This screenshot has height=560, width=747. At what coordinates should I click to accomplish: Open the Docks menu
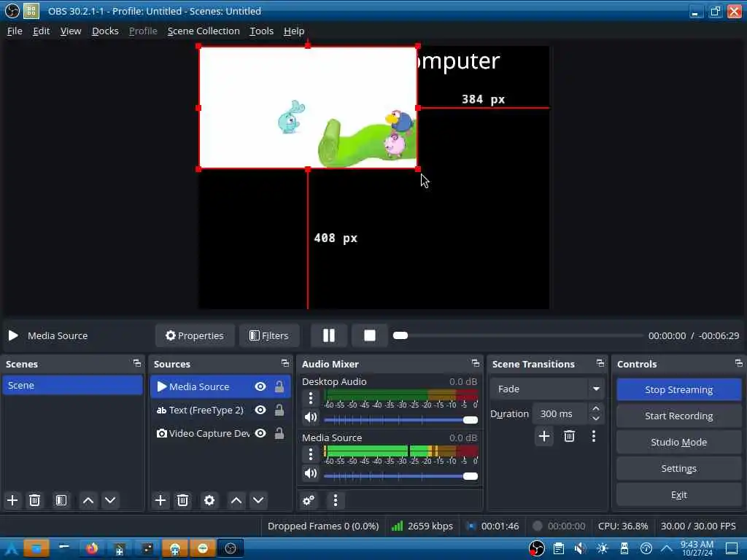105,31
